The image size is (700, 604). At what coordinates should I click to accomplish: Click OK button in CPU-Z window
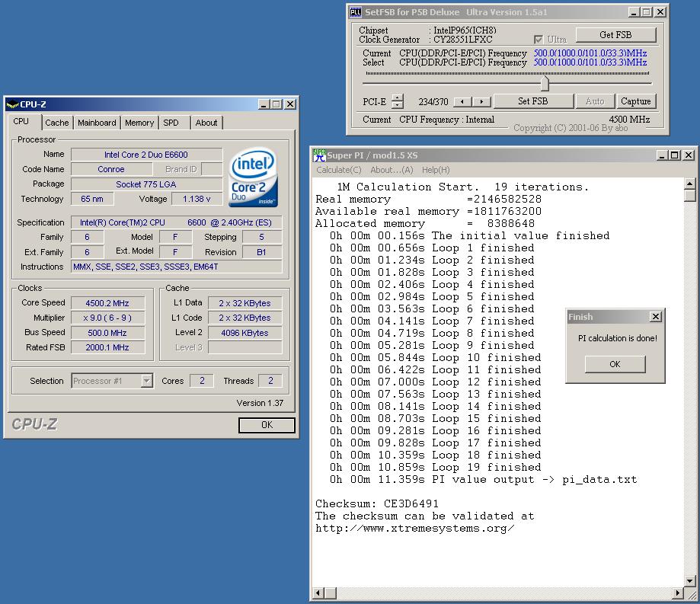click(x=267, y=425)
